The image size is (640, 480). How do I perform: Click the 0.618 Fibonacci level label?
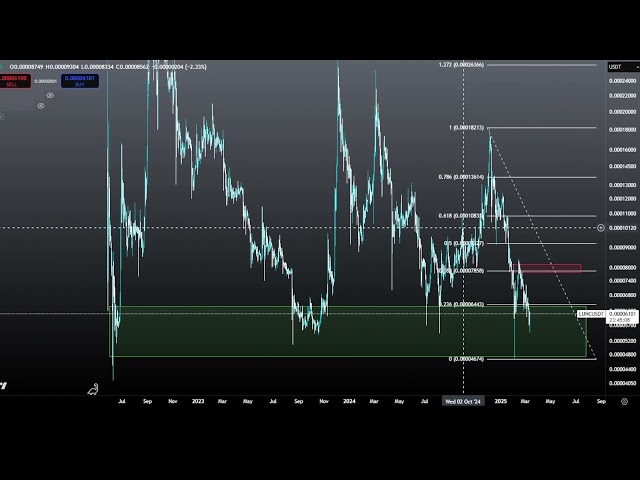(x=462, y=215)
